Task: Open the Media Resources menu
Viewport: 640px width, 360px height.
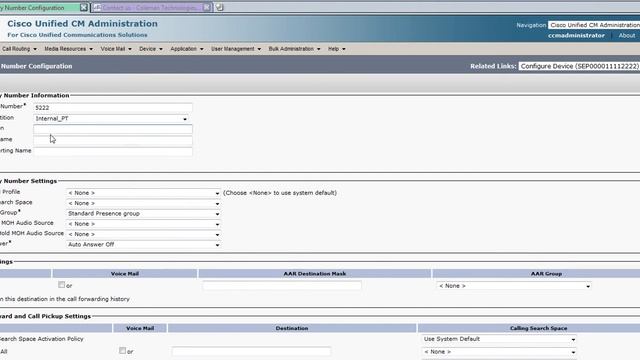Action: 69,49
